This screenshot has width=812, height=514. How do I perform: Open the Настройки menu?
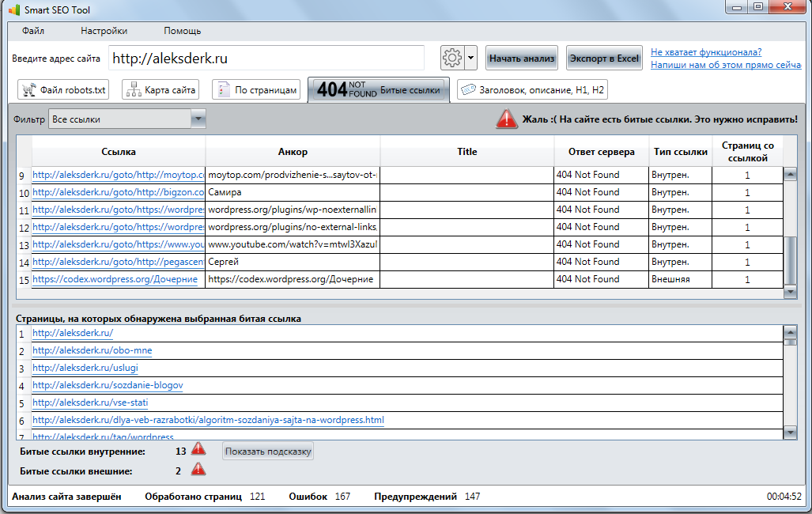tap(104, 31)
